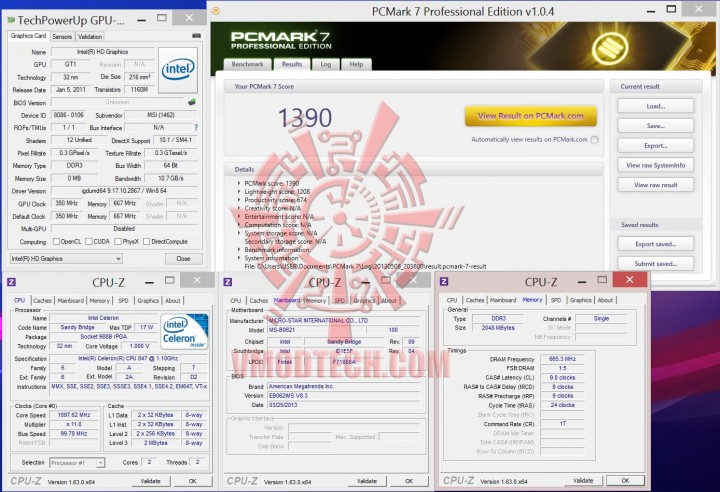Click the Close button in GPU-Z
Image resolution: width=720 pixels, height=492 pixels.
(x=184, y=259)
